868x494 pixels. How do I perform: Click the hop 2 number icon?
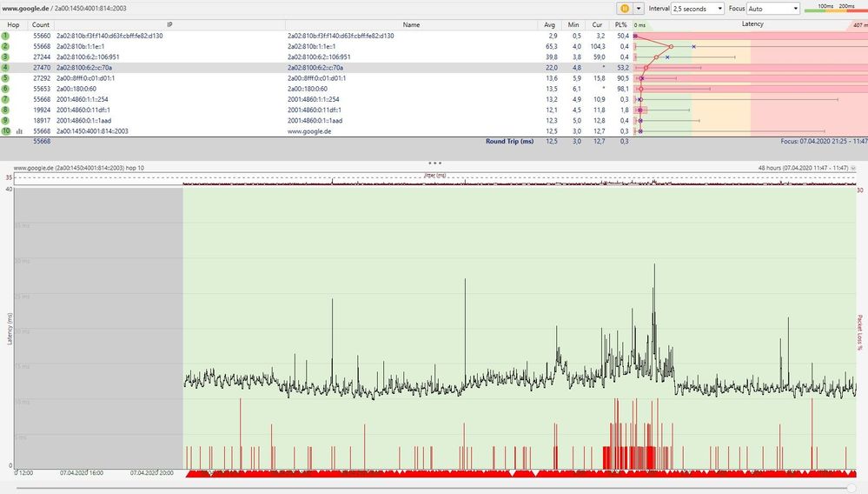[x=5, y=46]
